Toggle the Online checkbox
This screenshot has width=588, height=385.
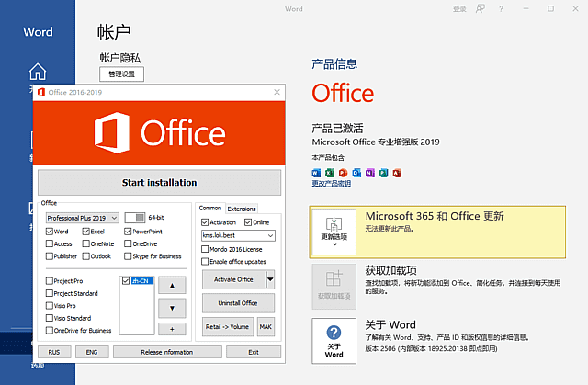pos(248,222)
